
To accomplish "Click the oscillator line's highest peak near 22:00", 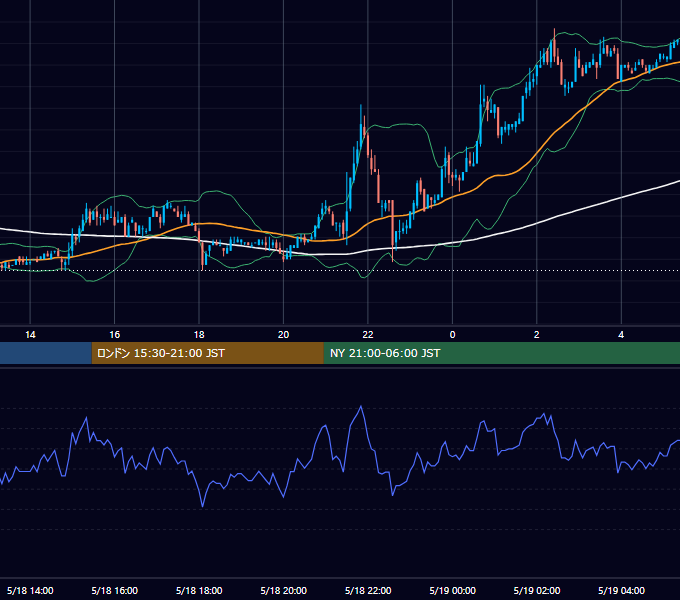I will (x=361, y=407).
